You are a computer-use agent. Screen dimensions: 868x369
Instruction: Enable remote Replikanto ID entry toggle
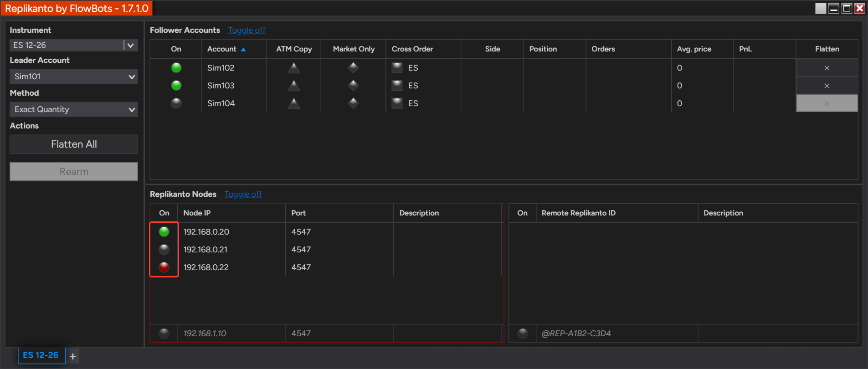[523, 333]
